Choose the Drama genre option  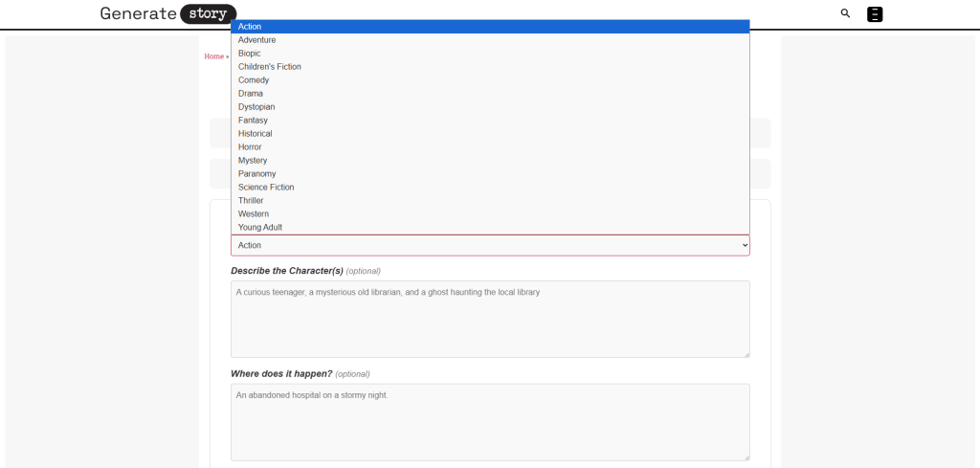tap(251, 94)
